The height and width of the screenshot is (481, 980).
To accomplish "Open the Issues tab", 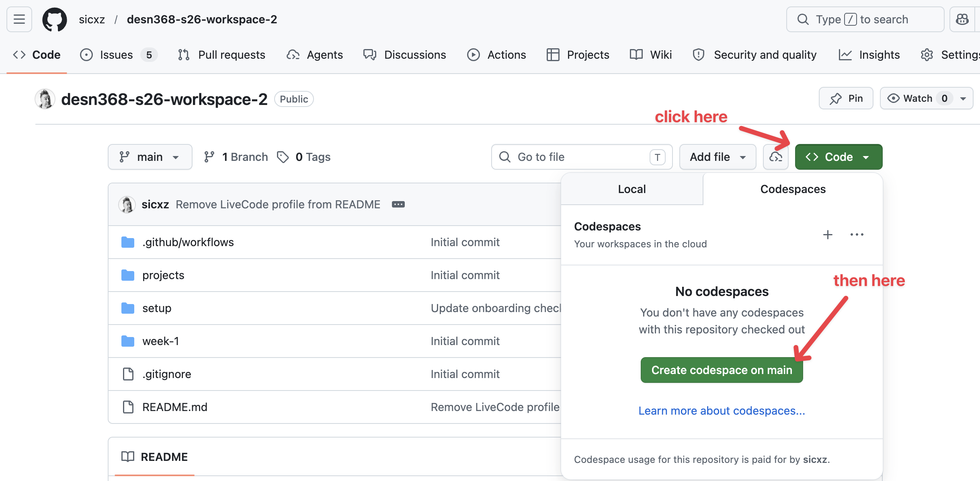I will click(x=119, y=55).
